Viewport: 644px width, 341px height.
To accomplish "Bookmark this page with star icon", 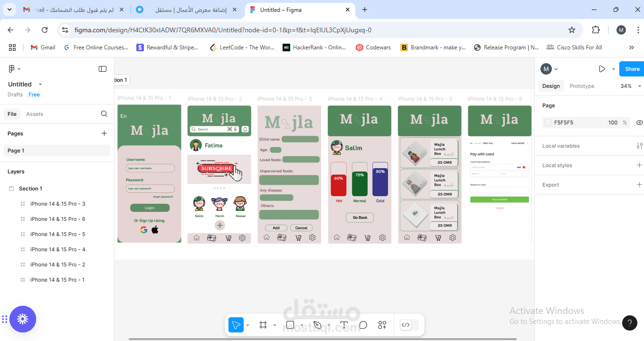I will point(572,30).
